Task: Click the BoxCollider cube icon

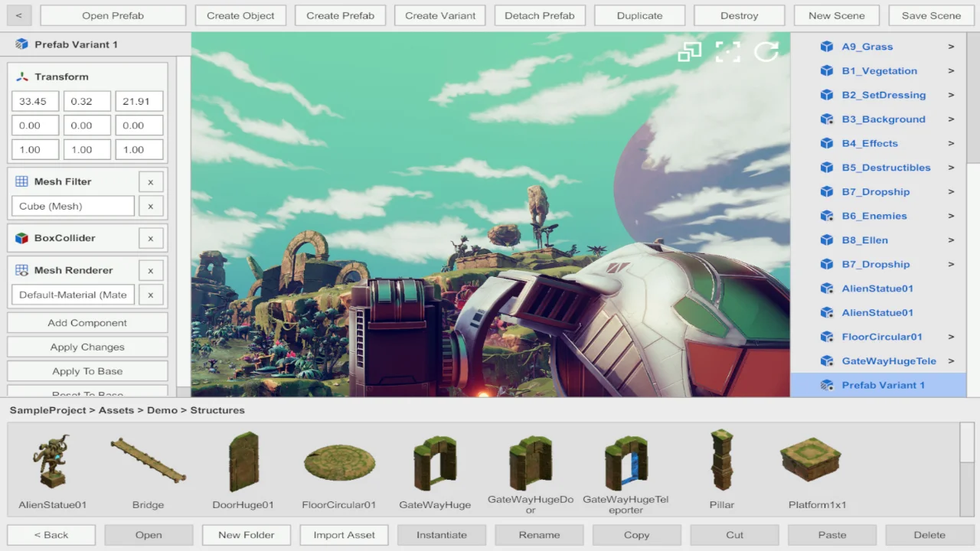Action: tap(22, 238)
